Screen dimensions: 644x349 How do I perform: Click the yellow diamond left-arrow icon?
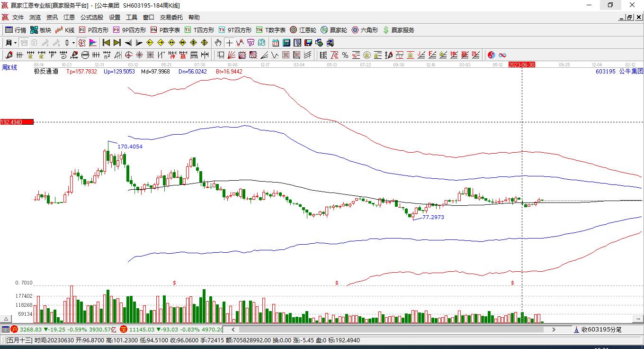(150, 43)
